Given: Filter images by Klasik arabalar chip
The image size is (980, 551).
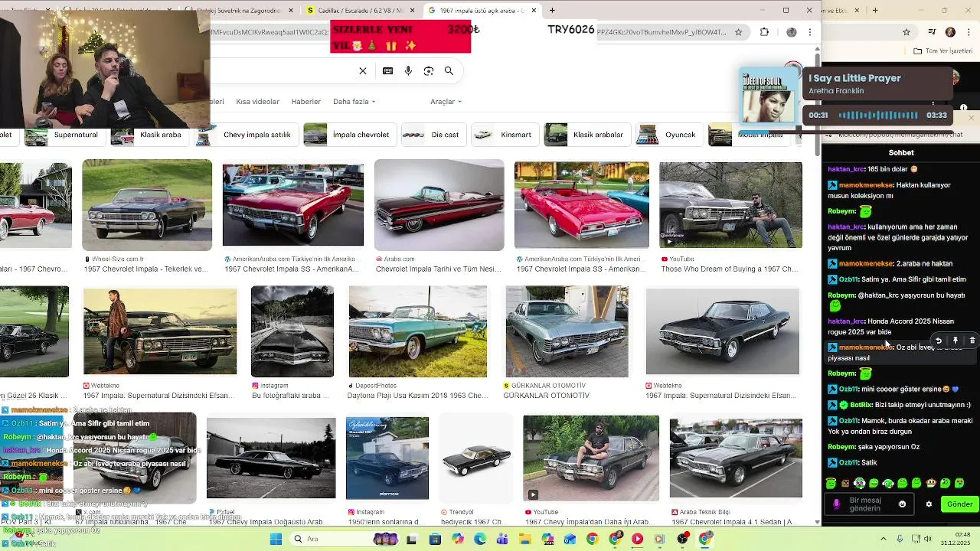Looking at the screenshot, I should tap(586, 135).
